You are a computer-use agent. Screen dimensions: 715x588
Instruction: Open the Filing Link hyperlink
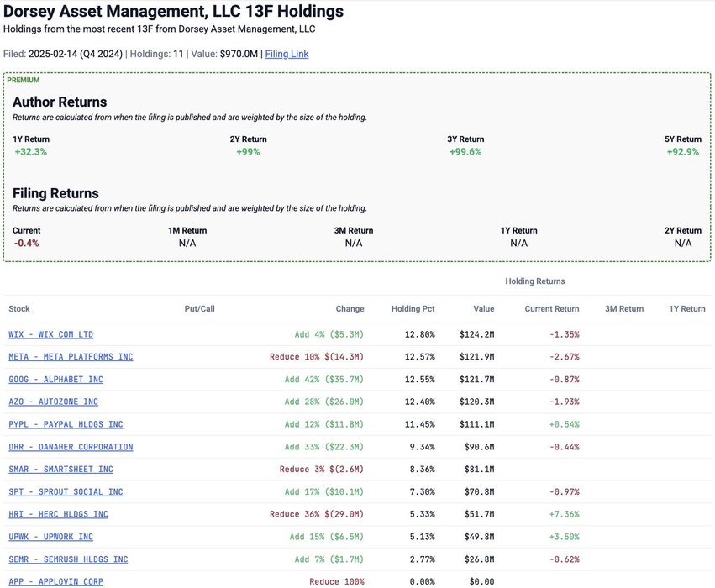point(287,54)
